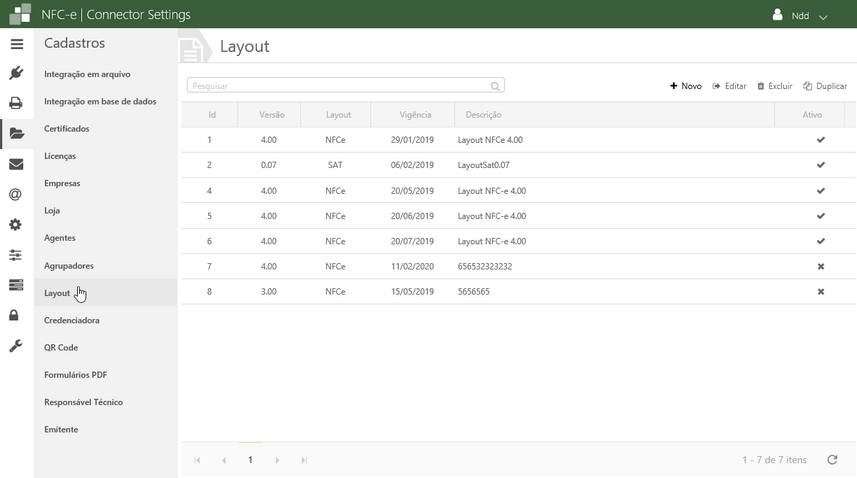Click the plug connector sidebar icon
The width and height of the screenshot is (857, 478).
coord(16,73)
